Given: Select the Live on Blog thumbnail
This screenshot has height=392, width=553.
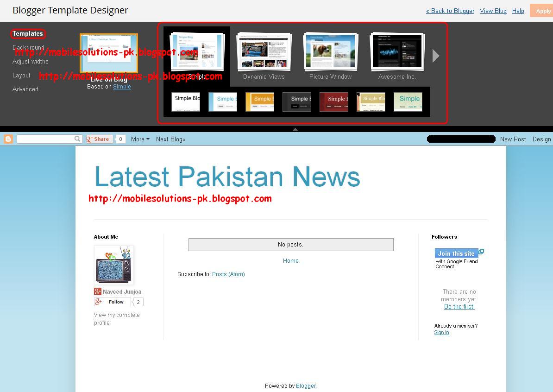Looking at the screenshot, I should point(109,53).
